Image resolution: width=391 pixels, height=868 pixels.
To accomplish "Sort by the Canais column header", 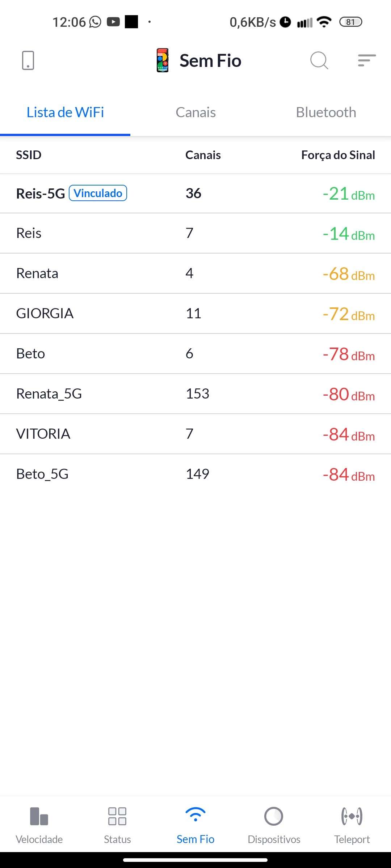I will tap(203, 155).
